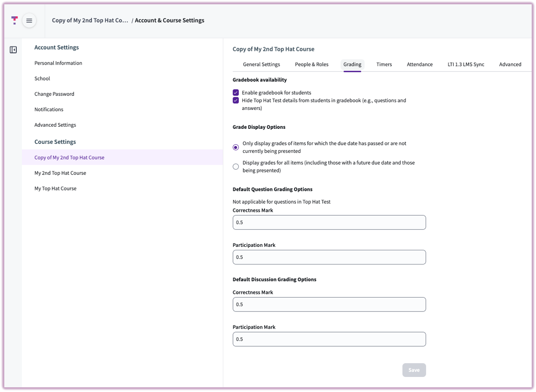Viewport: 536px width, 392px height.
Task: Open Personal Information settings
Action: [58, 63]
